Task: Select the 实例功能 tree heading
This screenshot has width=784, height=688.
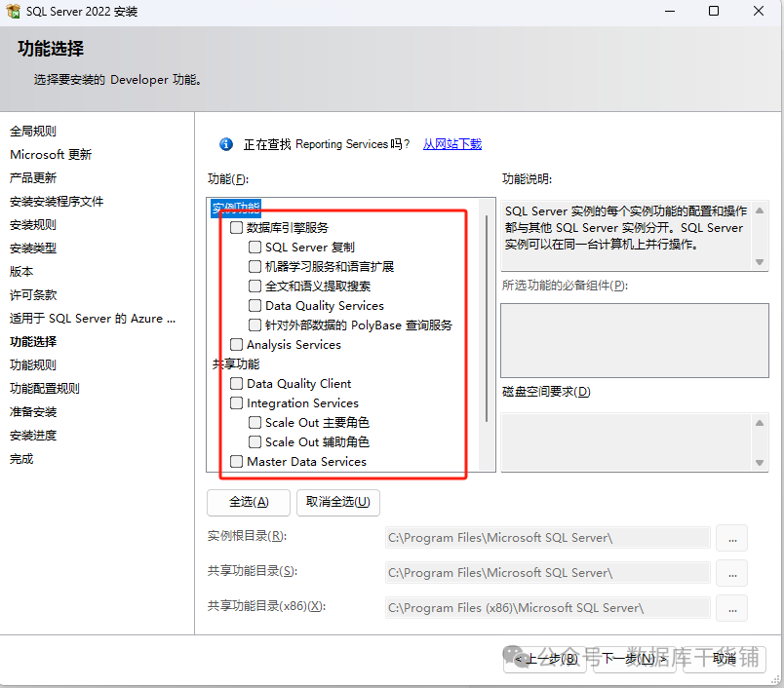Action: pyautogui.click(x=236, y=208)
